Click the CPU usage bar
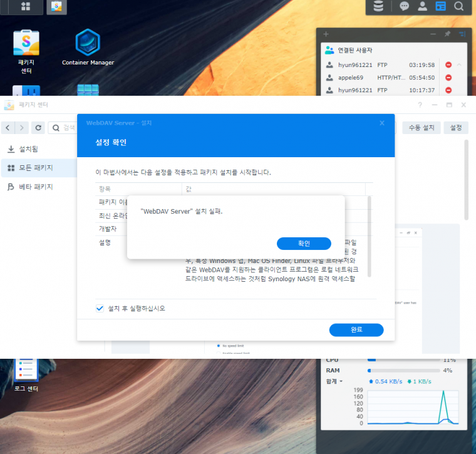The height and width of the screenshot is (454, 476). coord(404,360)
